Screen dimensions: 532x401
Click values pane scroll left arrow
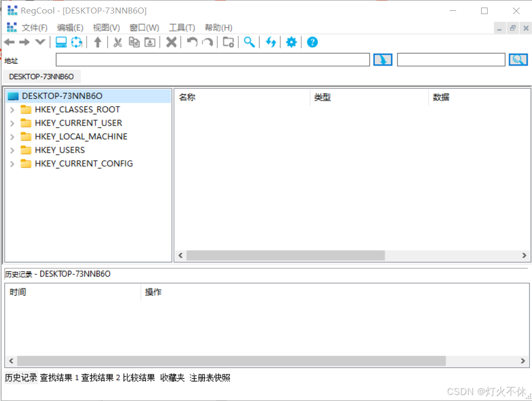[x=180, y=255]
